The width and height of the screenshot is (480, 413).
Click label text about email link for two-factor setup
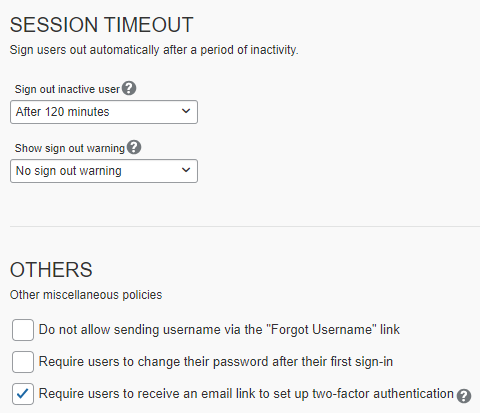(x=246, y=394)
